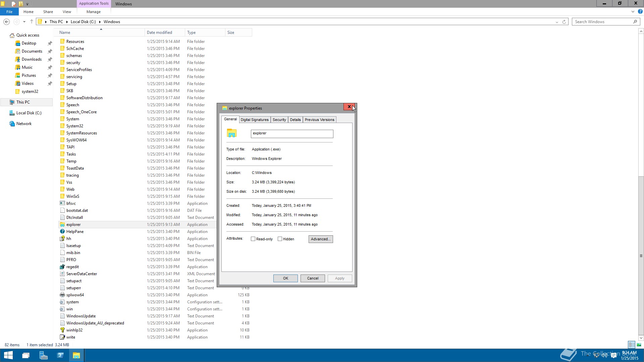
Task: Expand the ribbon with the chevron
Action: [x=633, y=11]
